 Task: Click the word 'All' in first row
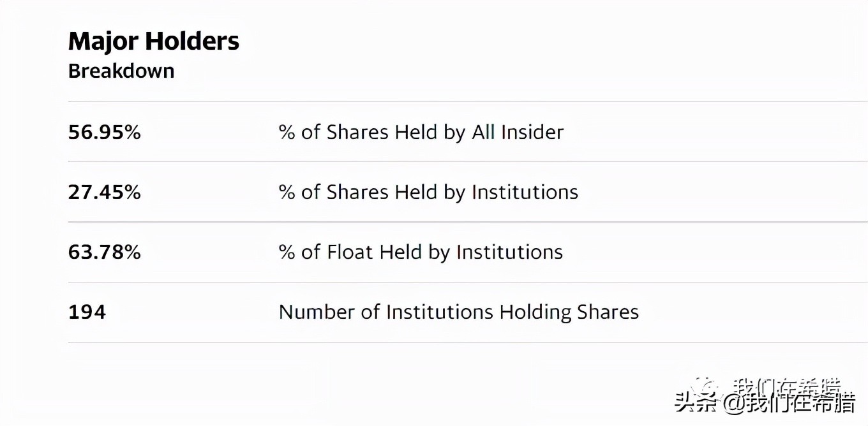click(483, 132)
